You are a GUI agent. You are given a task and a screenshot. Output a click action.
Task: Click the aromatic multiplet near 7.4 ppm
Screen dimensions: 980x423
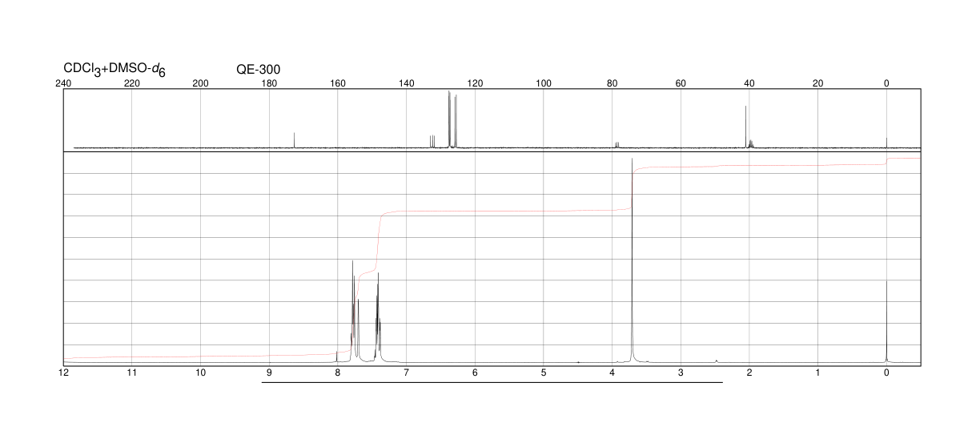point(378,317)
